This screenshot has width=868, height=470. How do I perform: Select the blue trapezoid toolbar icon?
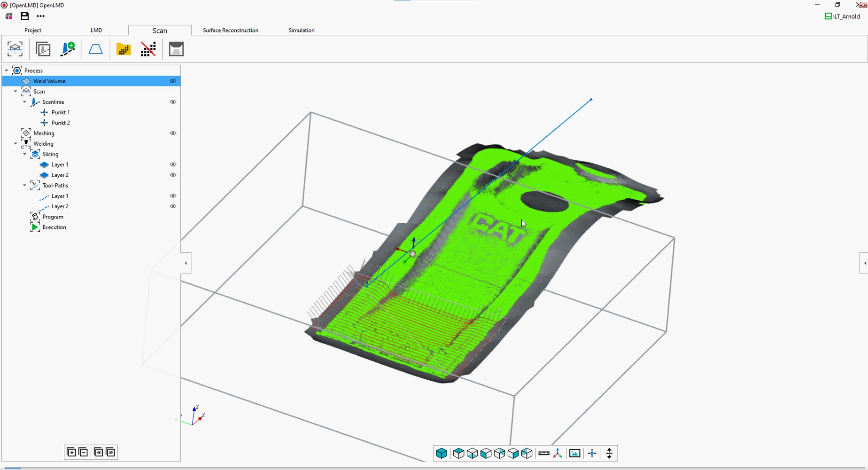96,49
